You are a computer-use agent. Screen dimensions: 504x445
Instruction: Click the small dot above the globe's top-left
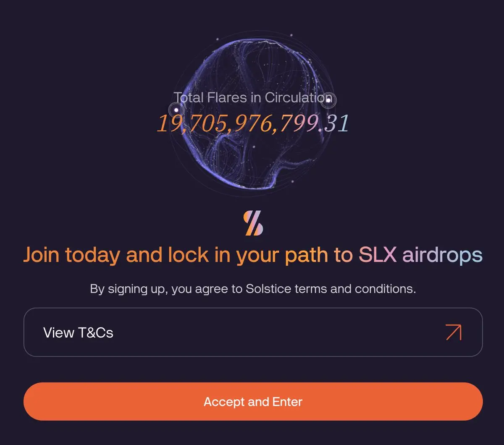[218, 39]
